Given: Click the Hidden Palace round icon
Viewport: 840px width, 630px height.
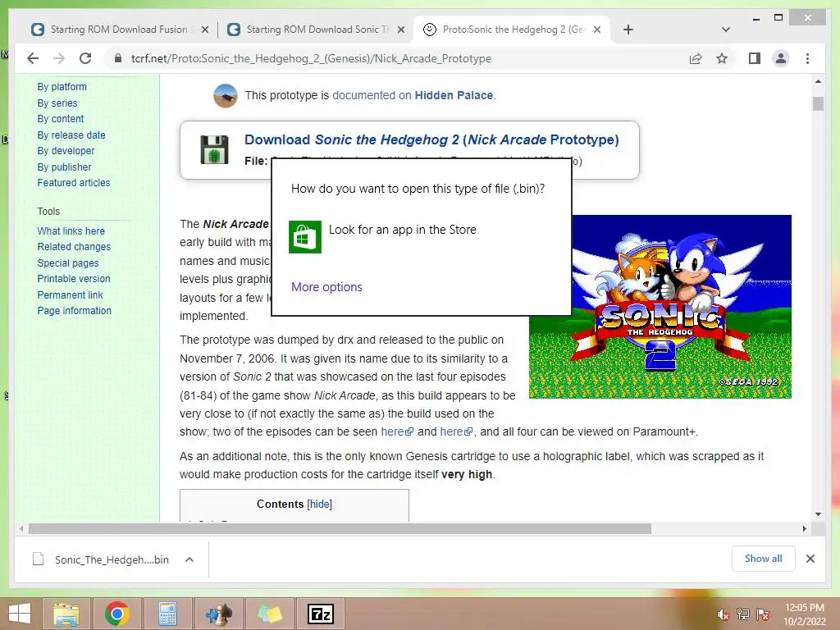Looking at the screenshot, I should pos(225,95).
